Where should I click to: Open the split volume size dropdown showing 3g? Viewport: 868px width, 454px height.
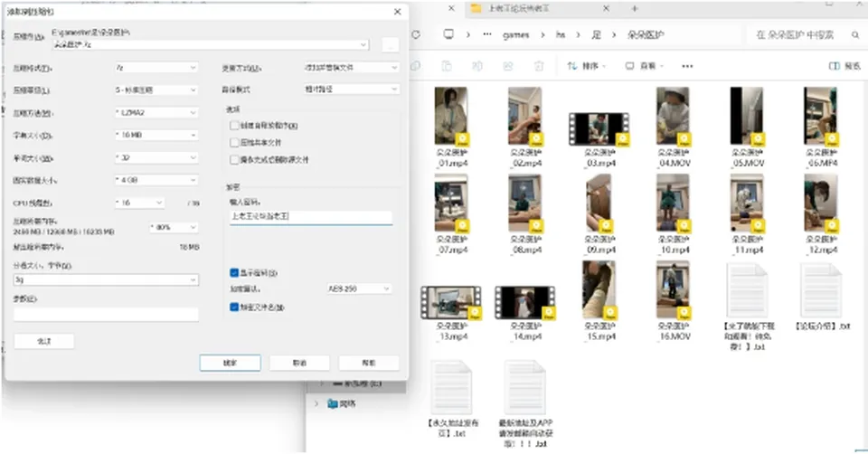(x=106, y=279)
